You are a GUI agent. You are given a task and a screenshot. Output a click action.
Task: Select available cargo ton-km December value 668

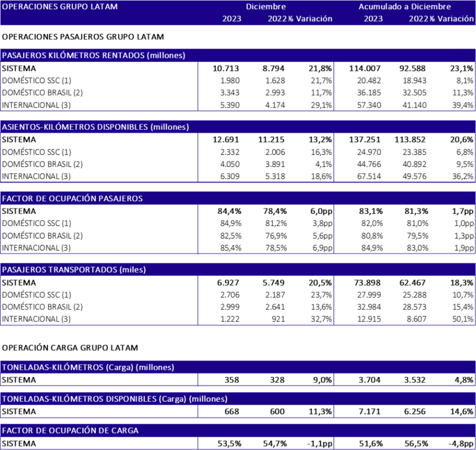click(x=232, y=412)
